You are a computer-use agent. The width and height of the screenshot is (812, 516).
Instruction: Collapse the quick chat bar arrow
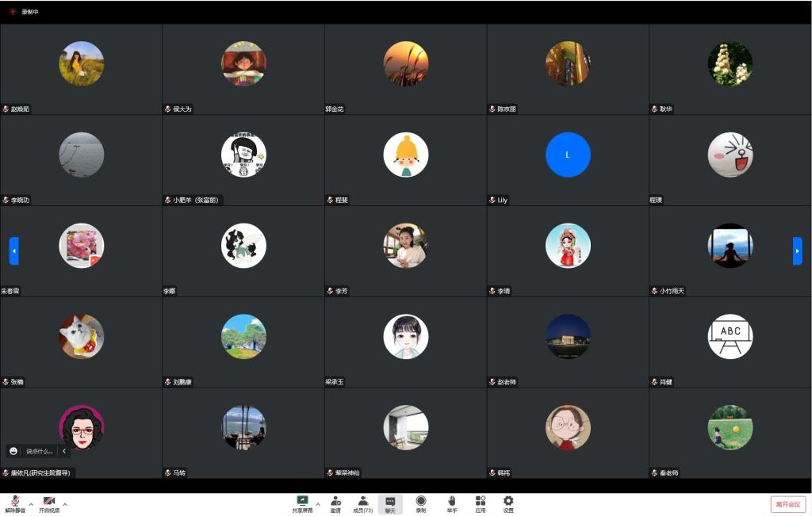coord(64,451)
